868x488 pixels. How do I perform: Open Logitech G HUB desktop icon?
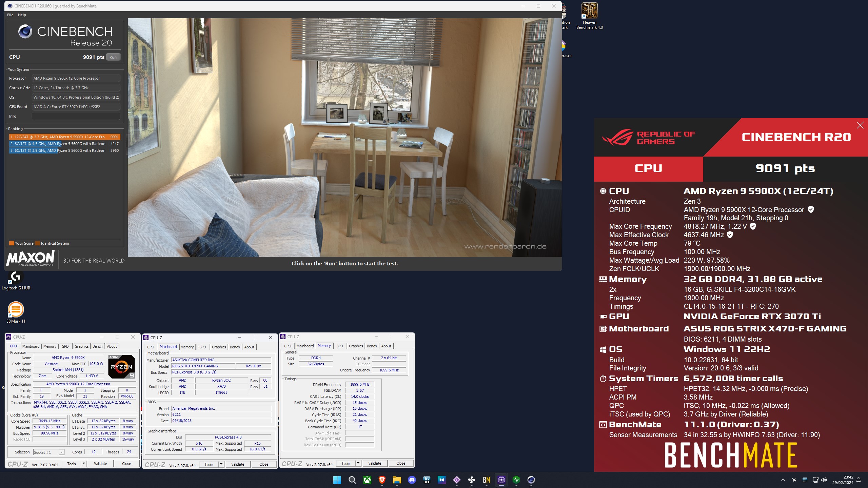pos(16,281)
